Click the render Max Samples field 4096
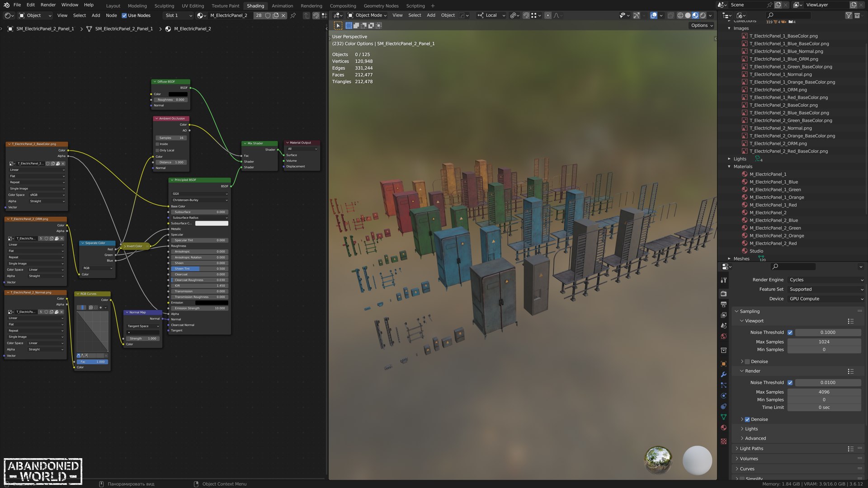 click(824, 392)
